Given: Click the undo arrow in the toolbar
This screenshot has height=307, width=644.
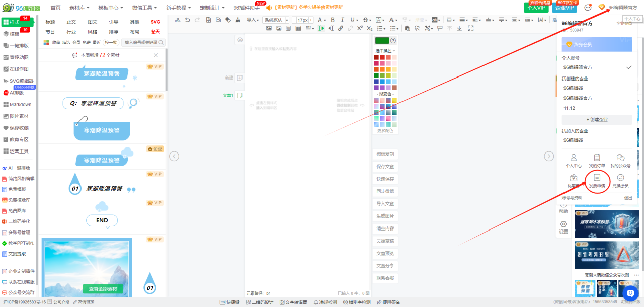Looking at the screenshot, I should click(188, 20).
